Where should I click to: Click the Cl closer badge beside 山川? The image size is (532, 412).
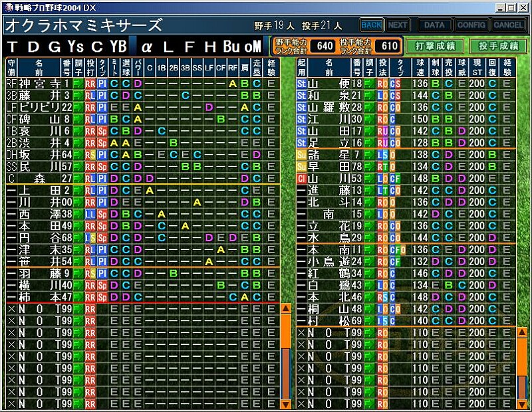301,179
